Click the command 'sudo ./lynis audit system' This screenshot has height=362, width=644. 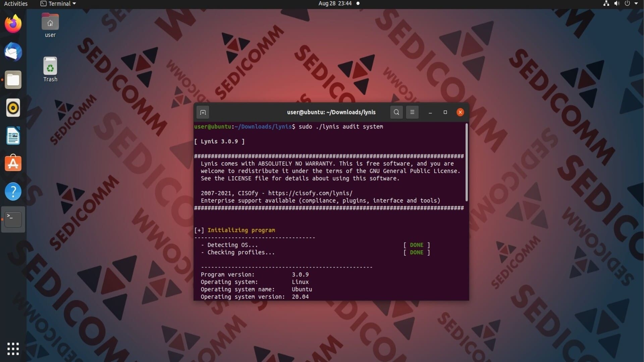click(x=341, y=127)
